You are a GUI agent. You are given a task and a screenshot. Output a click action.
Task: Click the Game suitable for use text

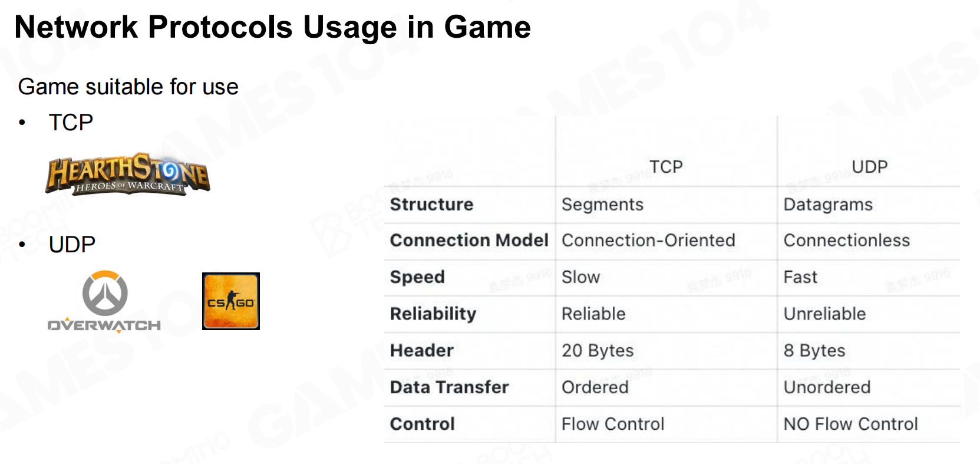click(x=128, y=87)
